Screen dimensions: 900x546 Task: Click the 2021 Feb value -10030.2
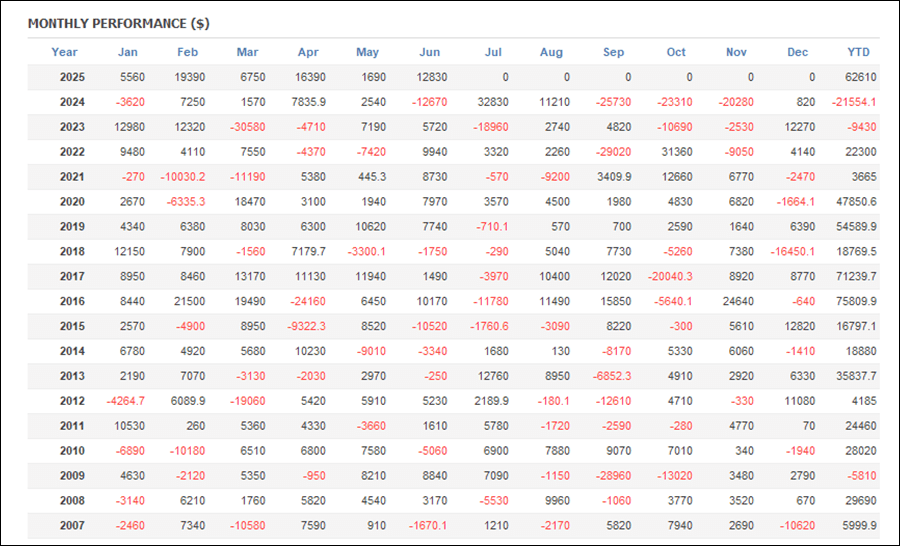(183, 177)
